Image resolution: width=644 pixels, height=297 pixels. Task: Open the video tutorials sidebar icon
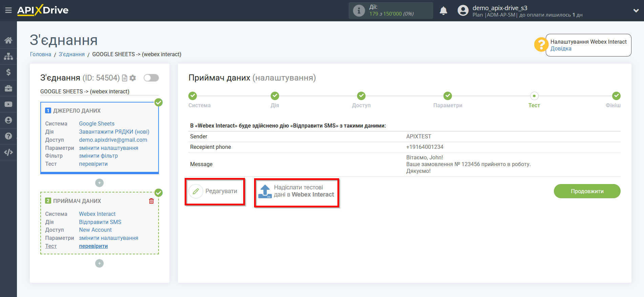8,104
